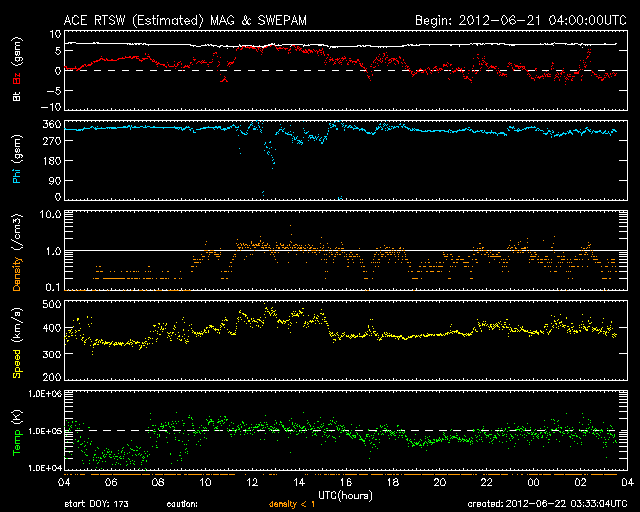Viewport: 640px width, 512px height.
Task: Click the '270' tick on the Phi axis
Action: tap(52, 141)
